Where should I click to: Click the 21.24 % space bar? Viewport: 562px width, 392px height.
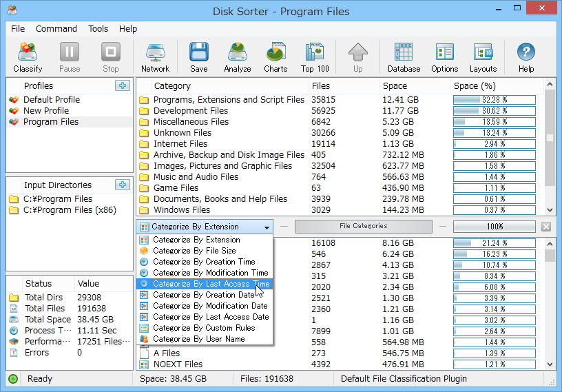495,243
